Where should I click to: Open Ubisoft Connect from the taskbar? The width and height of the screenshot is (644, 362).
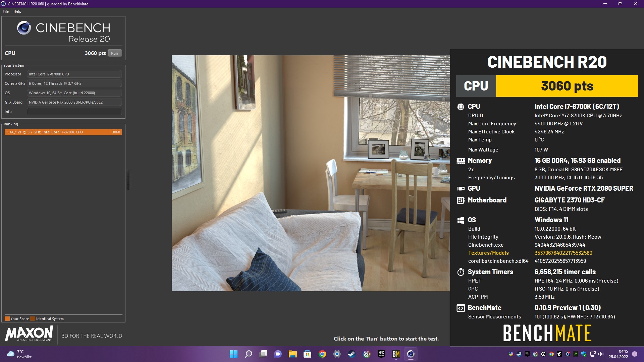pyautogui.click(x=367, y=354)
